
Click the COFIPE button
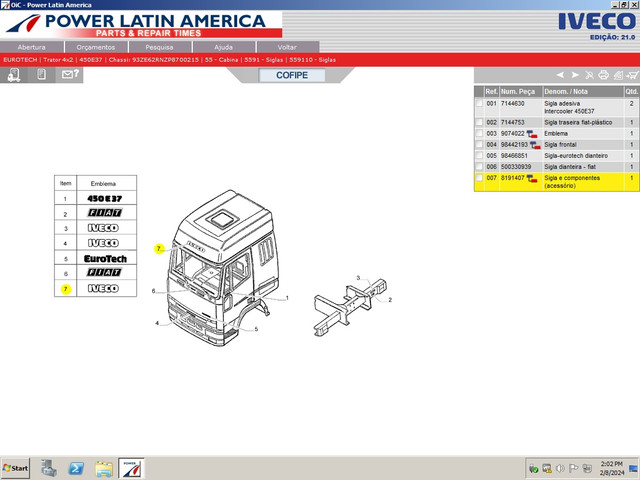point(292,75)
